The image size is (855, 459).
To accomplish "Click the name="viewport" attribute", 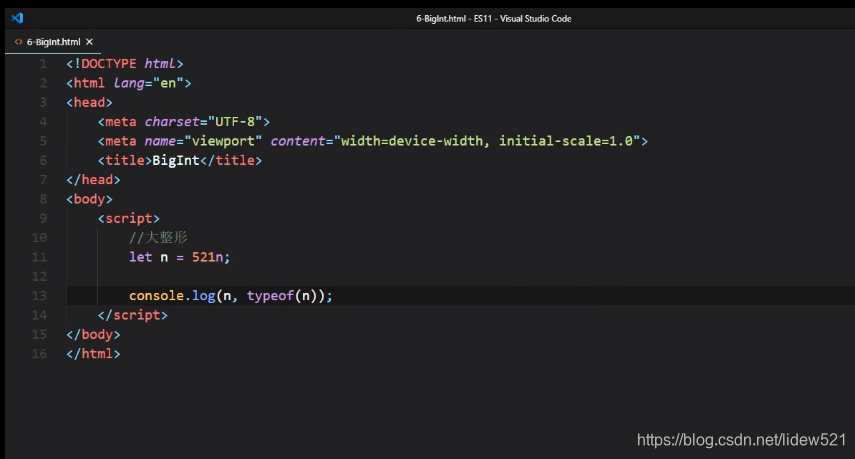I will click(203, 141).
